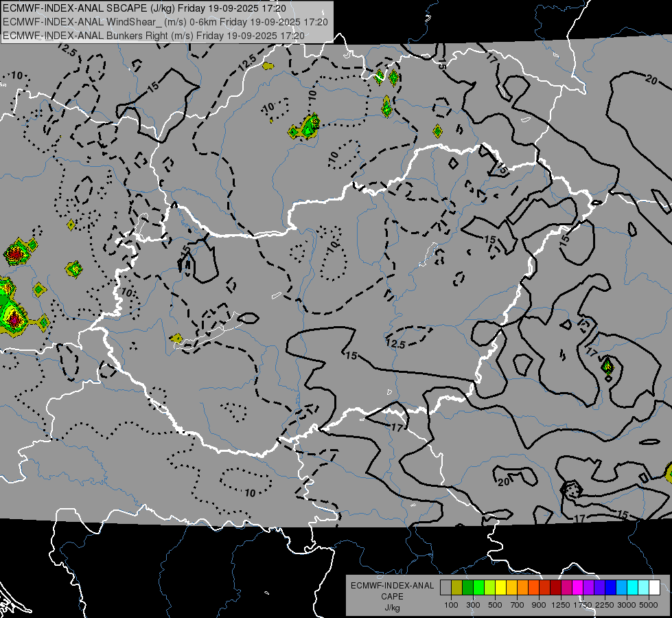Click the gray swatch in CAPE legend

click(445, 587)
